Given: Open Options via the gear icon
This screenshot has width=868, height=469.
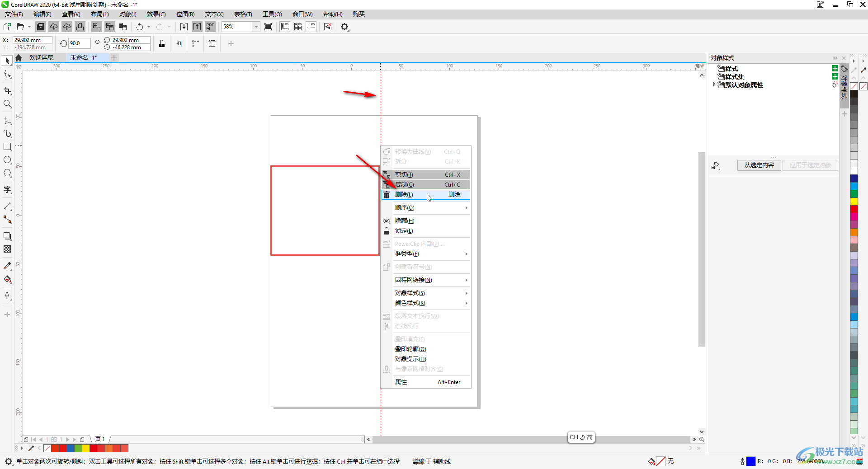Looking at the screenshot, I should click(x=345, y=27).
